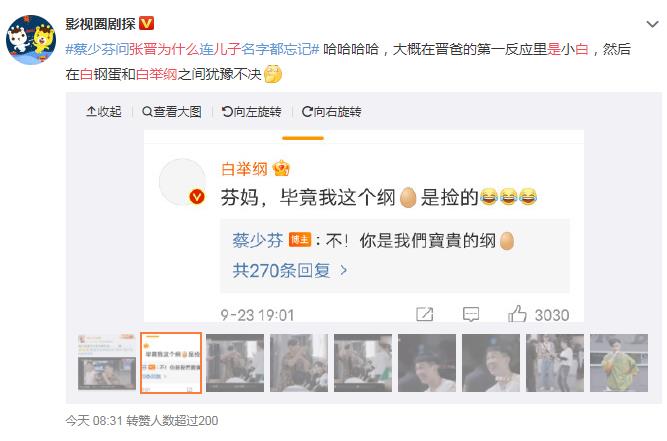This screenshot has width=667, height=441.
Task: Click the share icon in the screenshot
Action: coord(425,314)
